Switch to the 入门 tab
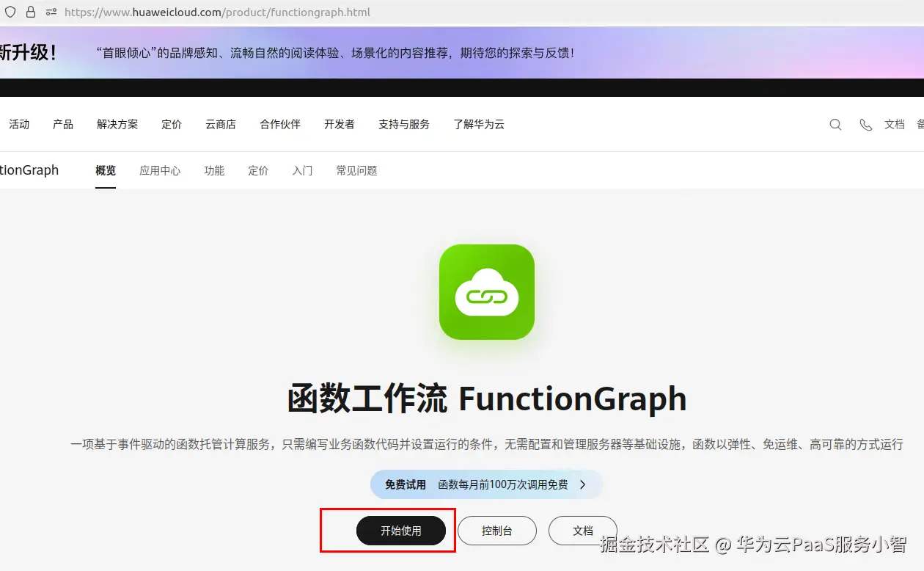The image size is (924, 571). click(x=302, y=170)
